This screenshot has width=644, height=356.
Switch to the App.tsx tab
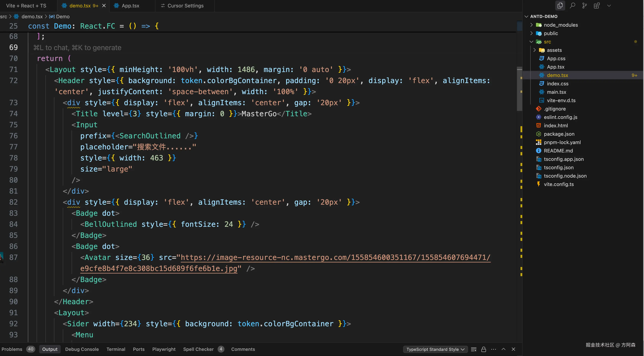(130, 6)
